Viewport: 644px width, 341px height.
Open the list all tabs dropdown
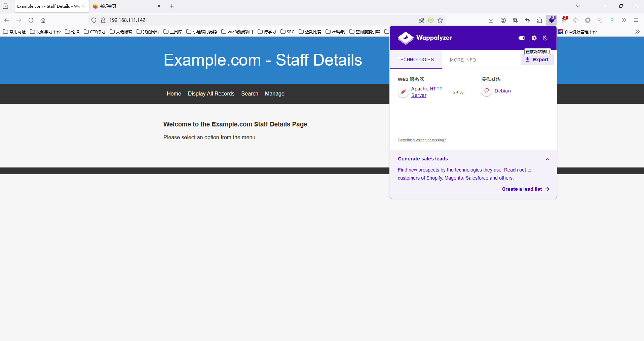pos(577,6)
